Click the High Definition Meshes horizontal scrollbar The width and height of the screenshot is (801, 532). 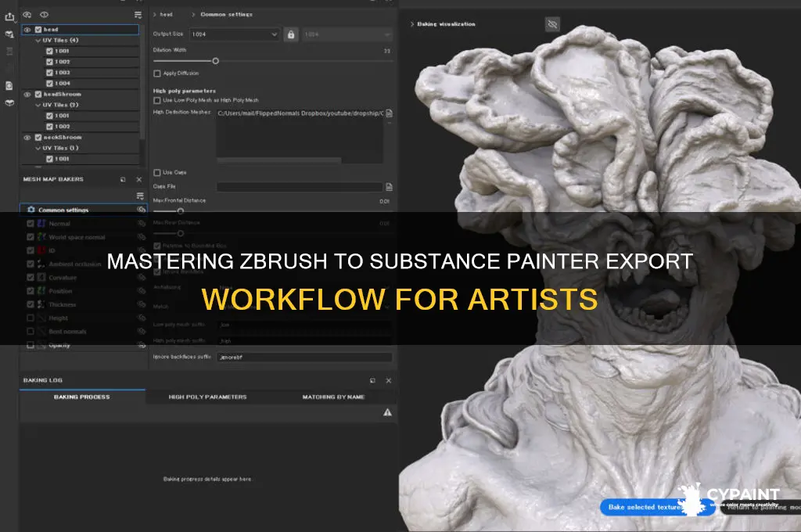tap(279, 160)
